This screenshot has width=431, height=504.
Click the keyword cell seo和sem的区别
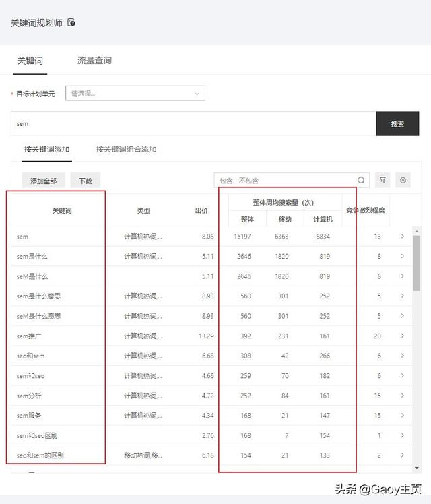tap(40, 455)
